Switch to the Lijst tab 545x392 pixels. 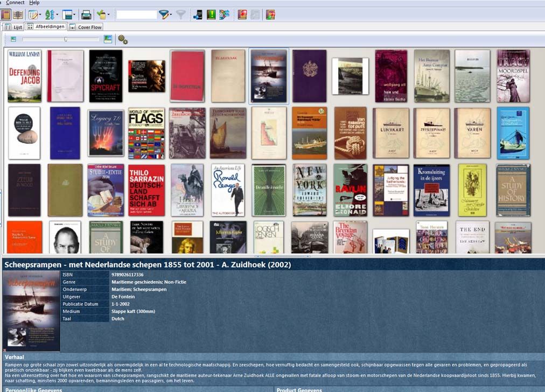pos(13,27)
